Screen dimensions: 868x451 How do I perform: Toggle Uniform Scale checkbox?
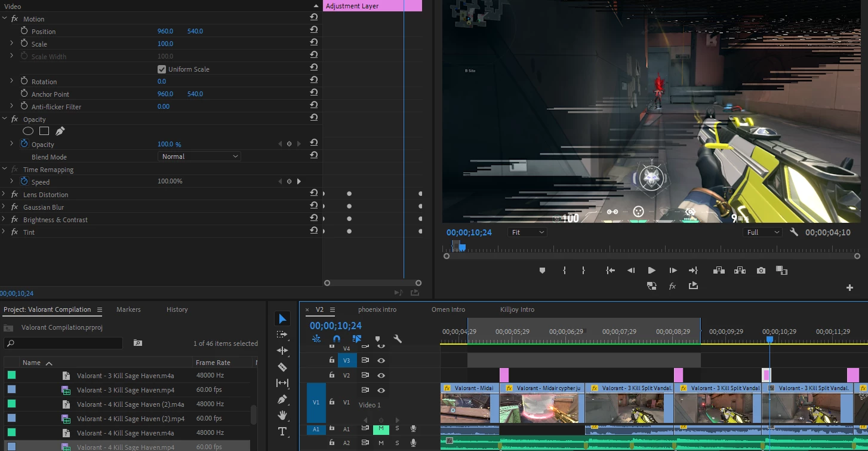click(x=161, y=69)
